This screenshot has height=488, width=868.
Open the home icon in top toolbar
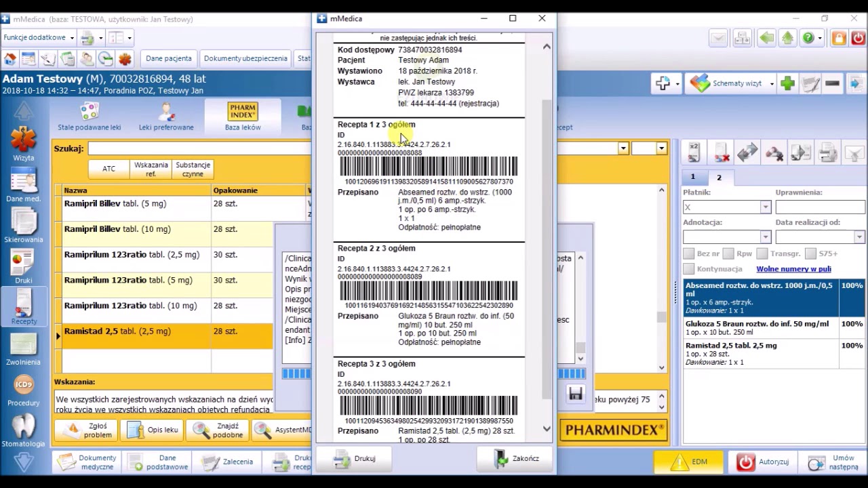[x=10, y=59]
